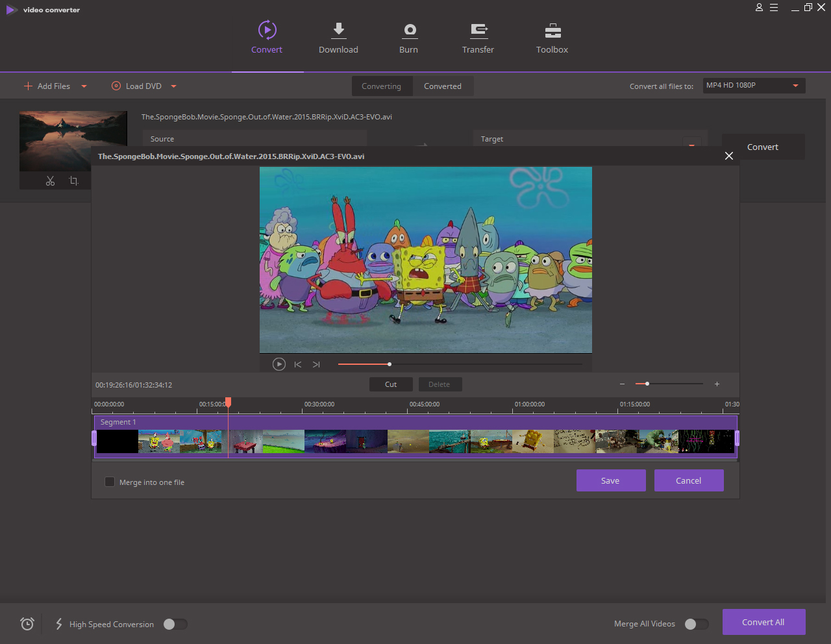Click the Target label

pos(492,139)
